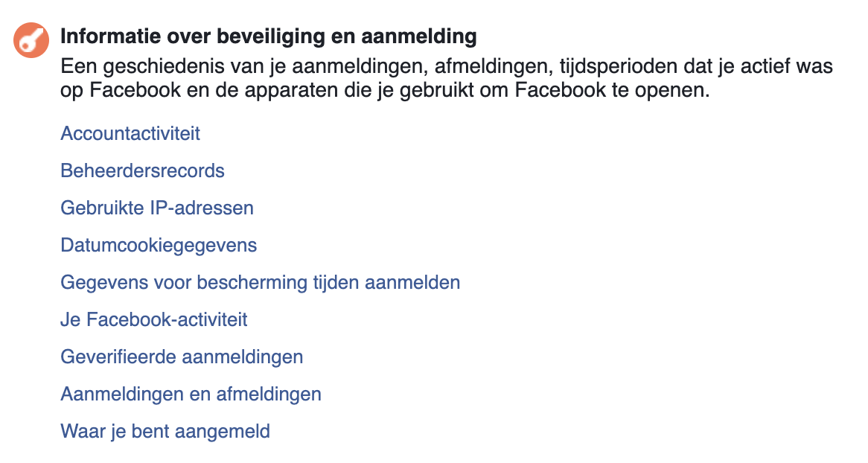The image size is (868, 463).
Task: Open the administrator records page
Action: [x=142, y=171]
